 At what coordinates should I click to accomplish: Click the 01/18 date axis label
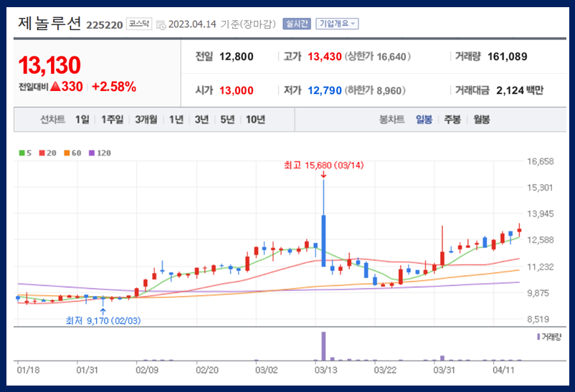click(x=28, y=370)
